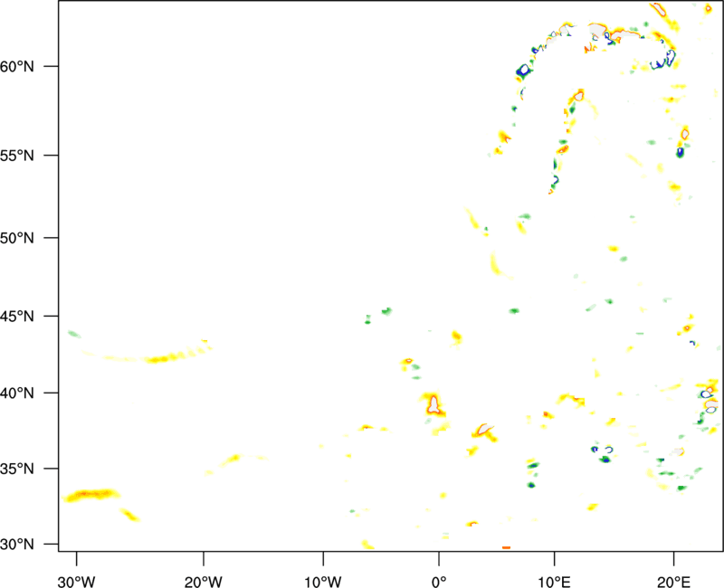The width and height of the screenshot is (724, 588).
Task: Click the 0° longitude label
Action: pos(439,582)
